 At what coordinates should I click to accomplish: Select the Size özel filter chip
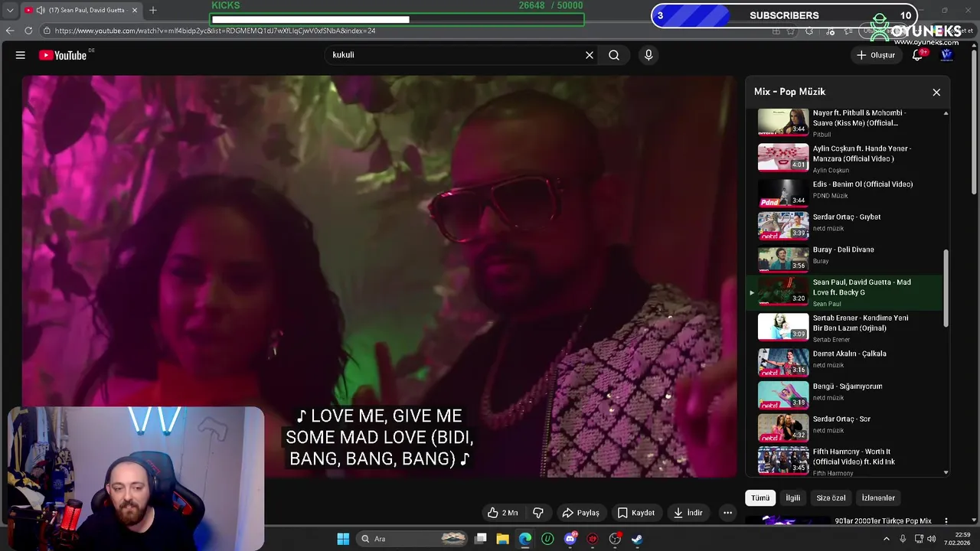click(831, 498)
